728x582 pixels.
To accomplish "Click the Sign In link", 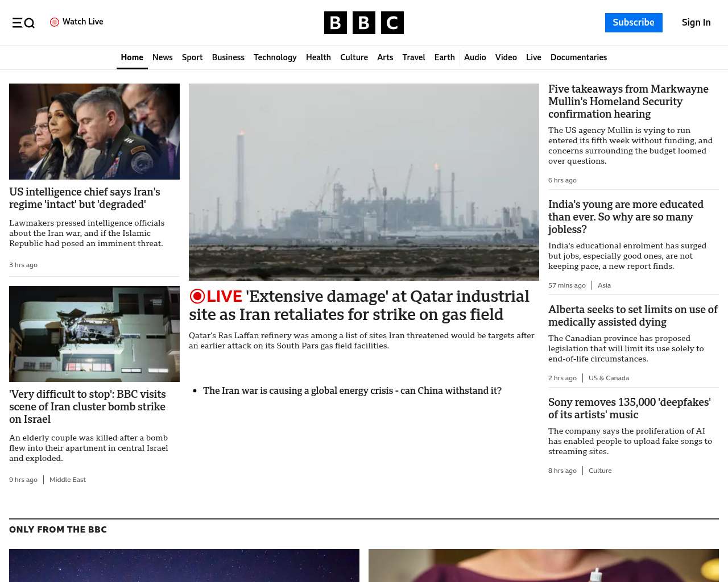I will 696,23.
